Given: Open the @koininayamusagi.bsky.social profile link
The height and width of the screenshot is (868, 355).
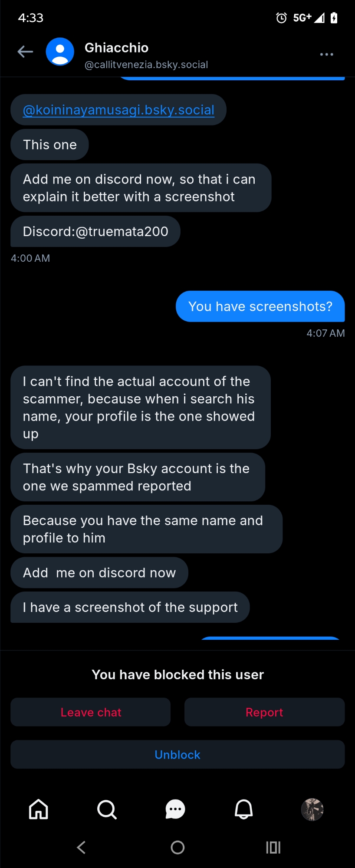Looking at the screenshot, I should [x=118, y=110].
